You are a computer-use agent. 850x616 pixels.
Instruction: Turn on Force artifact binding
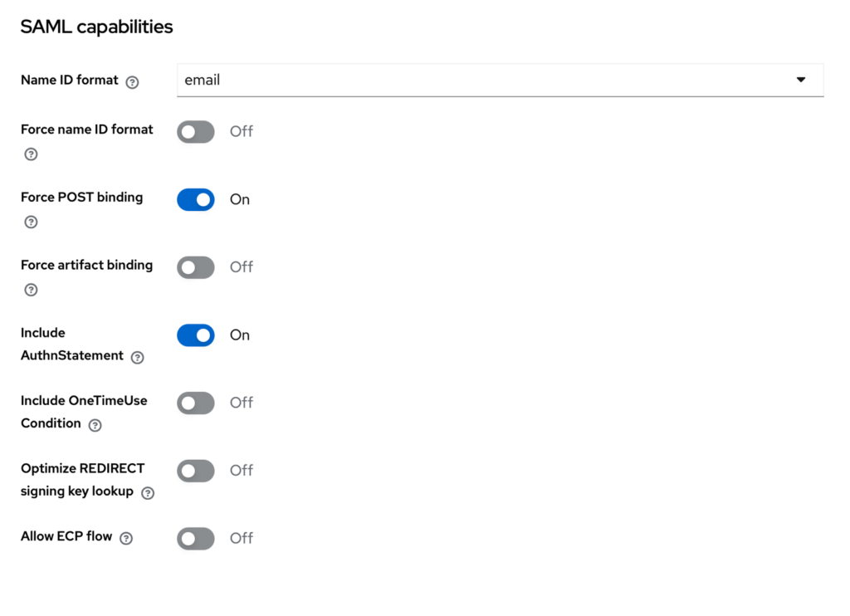point(196,267)
